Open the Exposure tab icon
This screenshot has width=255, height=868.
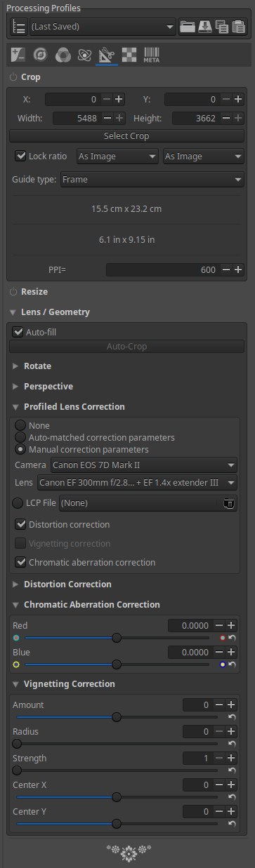pyautogui.click(x=18, y=54)
